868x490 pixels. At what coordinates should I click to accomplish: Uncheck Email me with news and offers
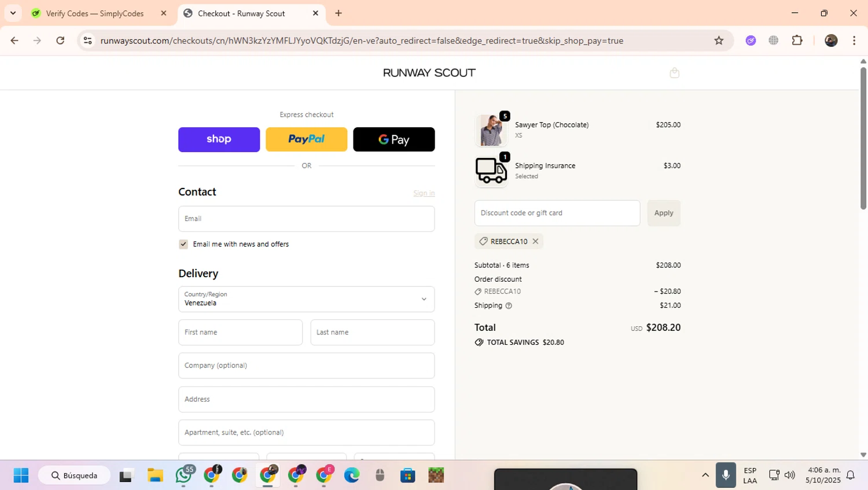click(x=183, y=244)
